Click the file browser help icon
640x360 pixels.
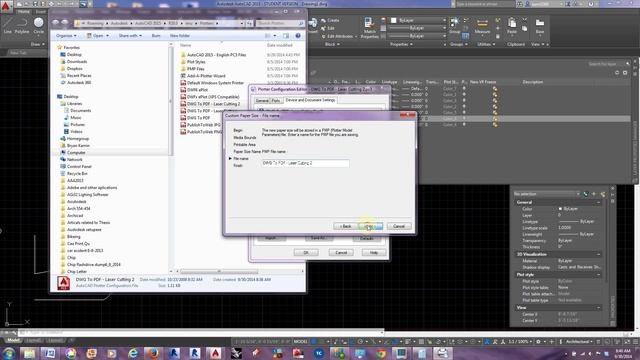click(298, 36)
